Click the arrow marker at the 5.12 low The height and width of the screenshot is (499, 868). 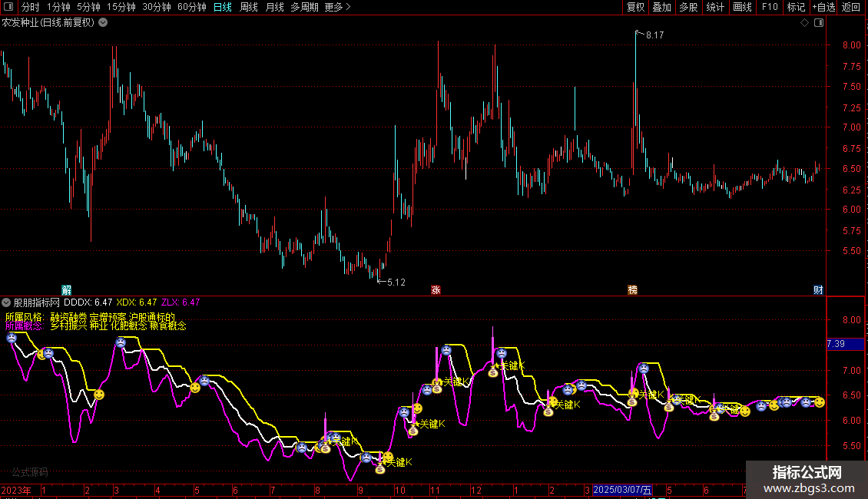[382, 282]
